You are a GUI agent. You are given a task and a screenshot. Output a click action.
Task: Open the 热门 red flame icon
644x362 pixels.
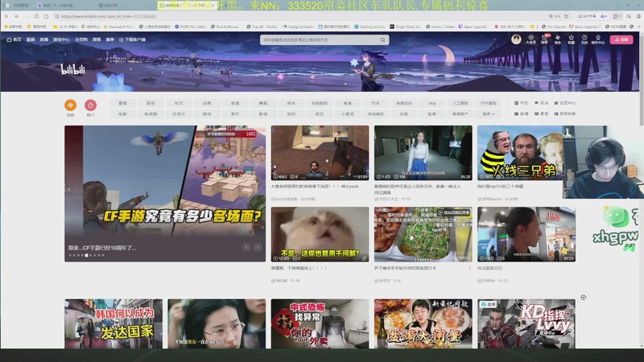[90, 105]
